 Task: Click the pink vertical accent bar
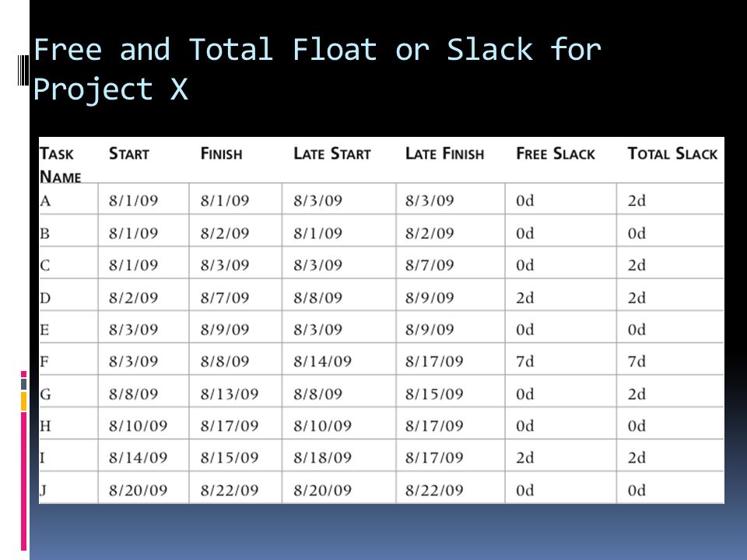click(23, 481)
